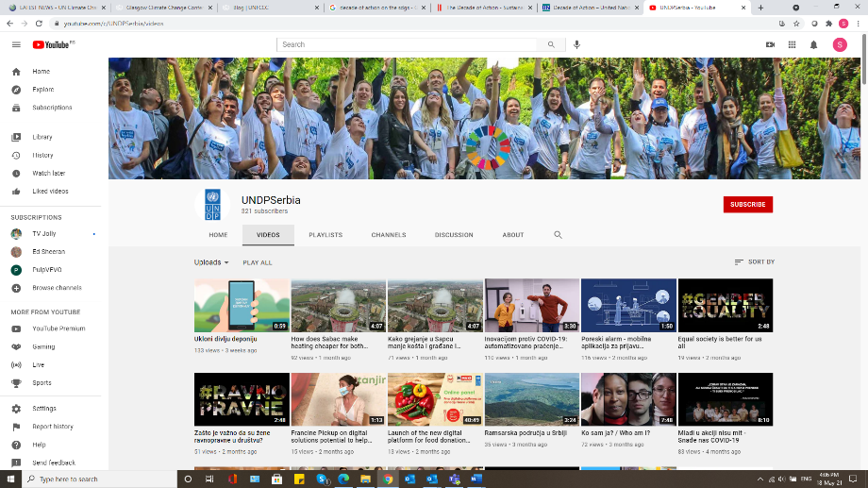
Task: Reload the page in browser
Action: (39, 24)
